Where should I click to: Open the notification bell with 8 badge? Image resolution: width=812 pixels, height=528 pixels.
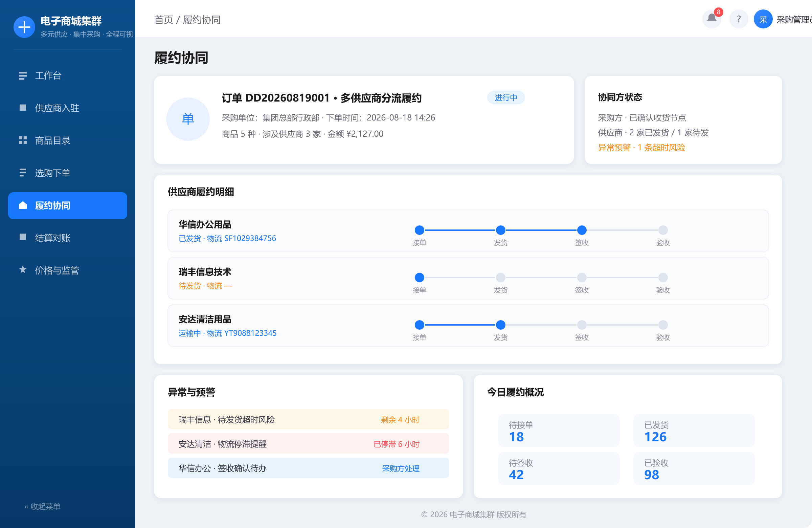(x=712, y=19)
